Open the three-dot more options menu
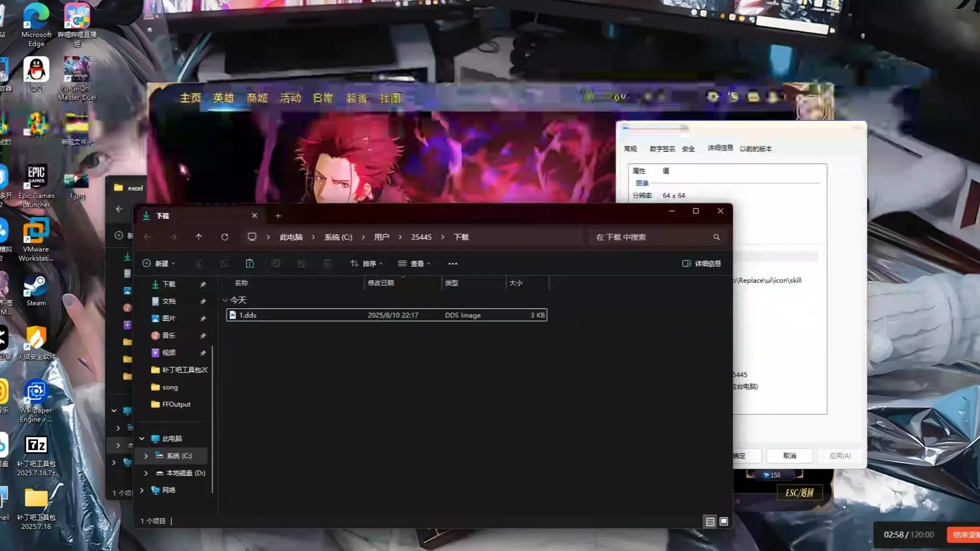The height and width of the screenshot is (551, 980). [453, 263]
